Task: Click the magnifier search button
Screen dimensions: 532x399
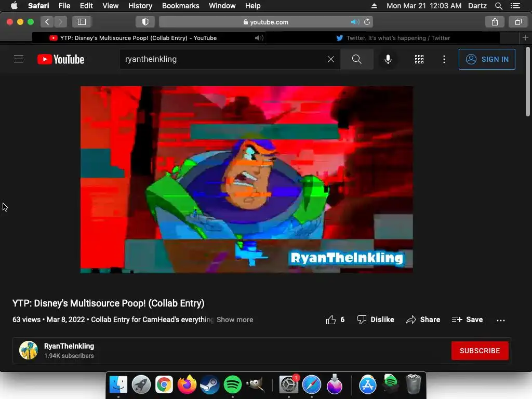Action: [x=356, y=59]
